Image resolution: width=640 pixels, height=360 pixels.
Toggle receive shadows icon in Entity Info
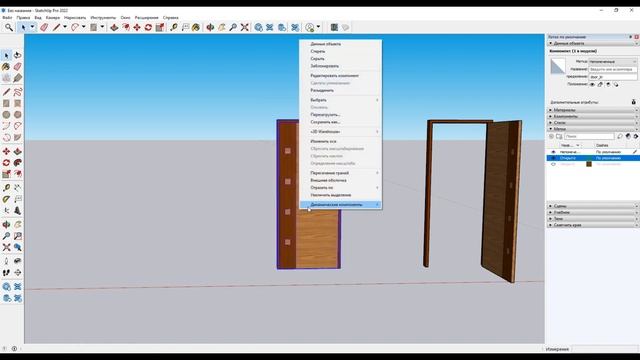tap(608, 84)
